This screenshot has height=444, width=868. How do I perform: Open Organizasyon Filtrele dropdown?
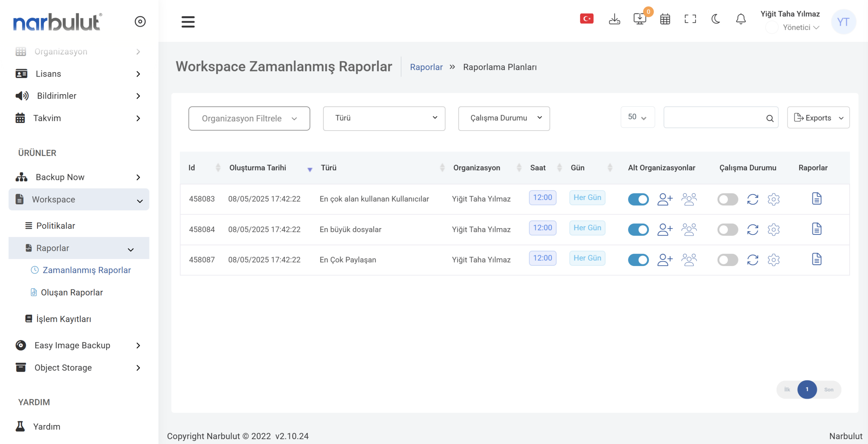tap(249, 118)
